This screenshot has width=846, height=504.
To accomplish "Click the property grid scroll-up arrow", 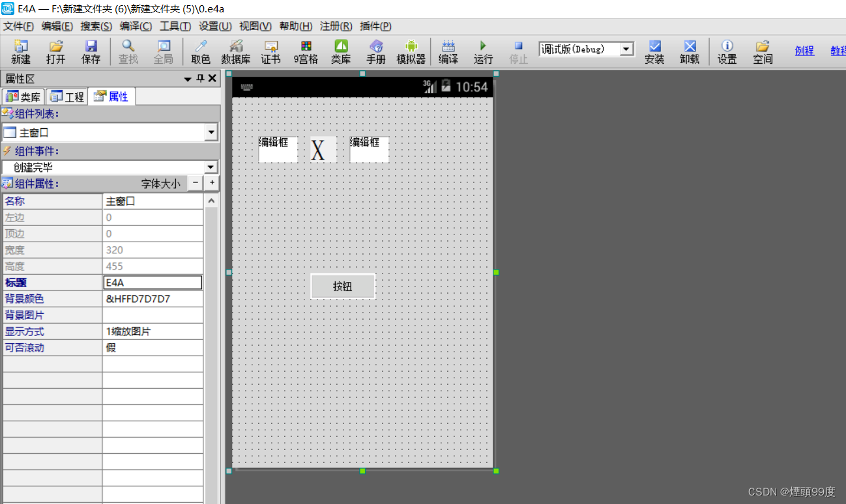I will [x=211, y=201].
